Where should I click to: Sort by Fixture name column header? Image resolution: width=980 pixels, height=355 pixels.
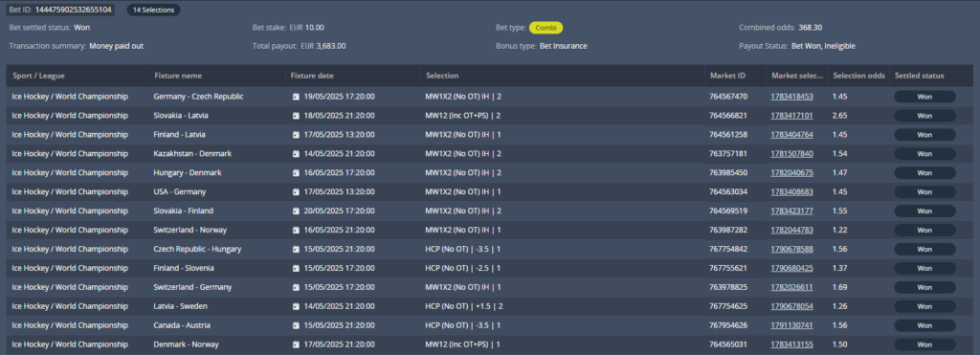pyautogui.click(x=177, y=76)
